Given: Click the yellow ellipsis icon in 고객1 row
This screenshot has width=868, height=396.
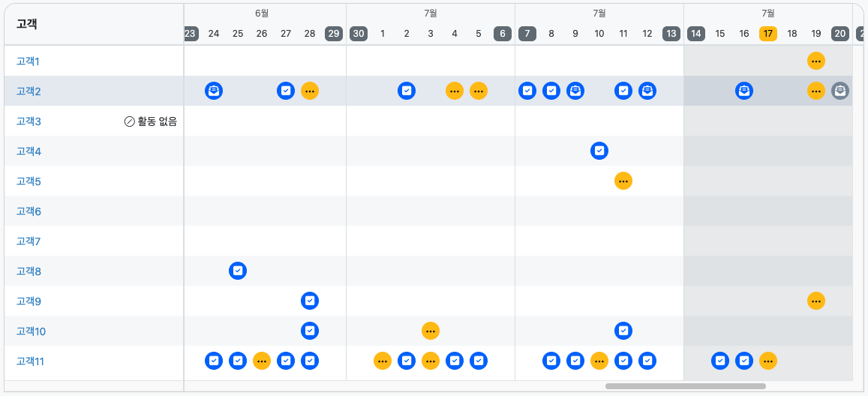Looking at the screenshot, I should (x=816, y=61).
